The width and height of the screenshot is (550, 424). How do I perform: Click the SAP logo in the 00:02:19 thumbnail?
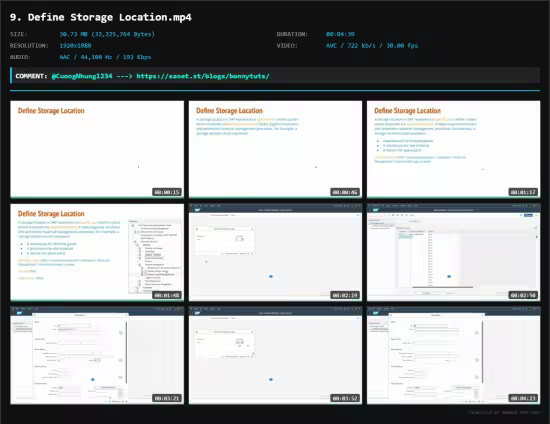tap(197, 210)
